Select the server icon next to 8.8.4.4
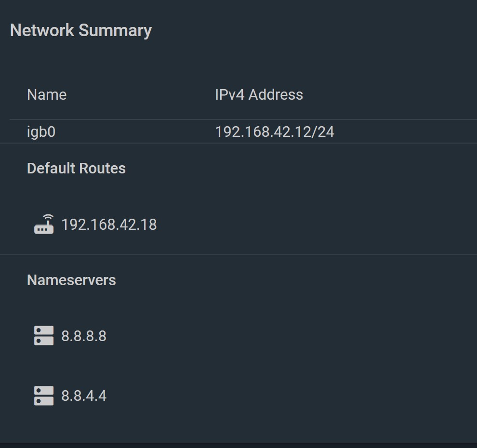The width and height of the screenshot is (477, 448). click(44, 395)
